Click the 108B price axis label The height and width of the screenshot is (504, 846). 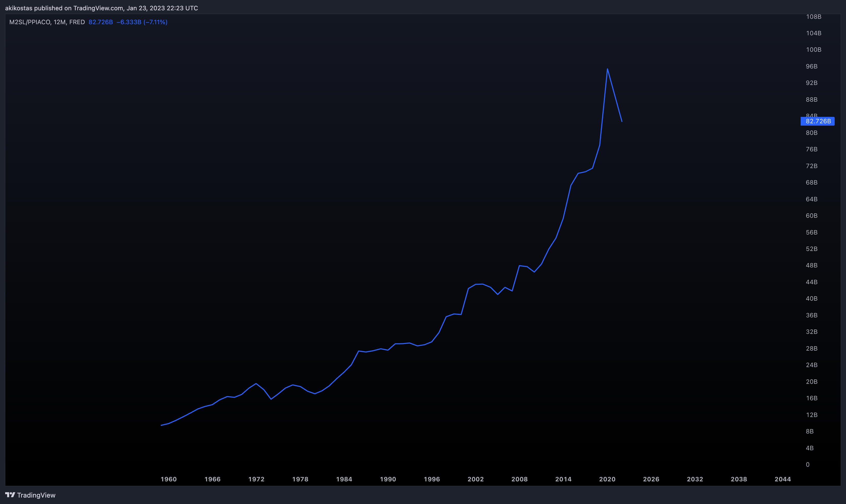click(813, 17)
